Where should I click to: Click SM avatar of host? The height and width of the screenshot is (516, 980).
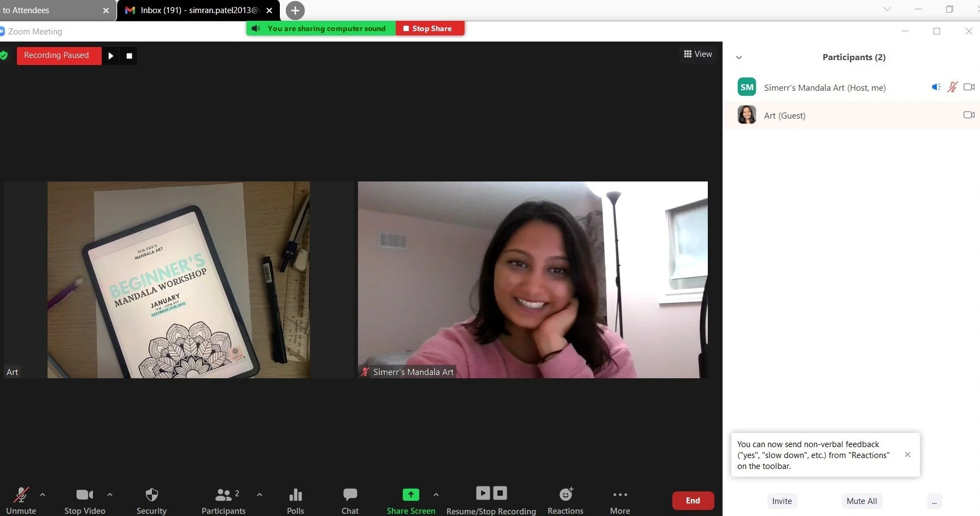click(x=747, y=87)
